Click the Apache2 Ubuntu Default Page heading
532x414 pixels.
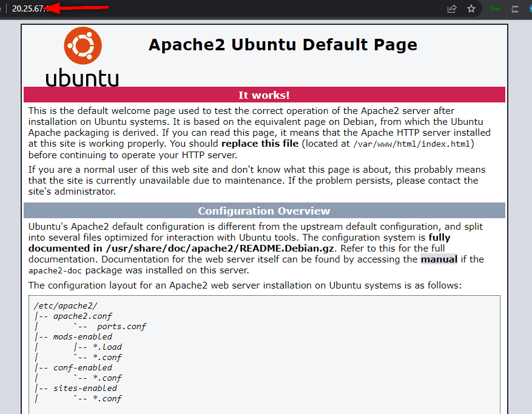pyautogui.click(x=283, y=45)
